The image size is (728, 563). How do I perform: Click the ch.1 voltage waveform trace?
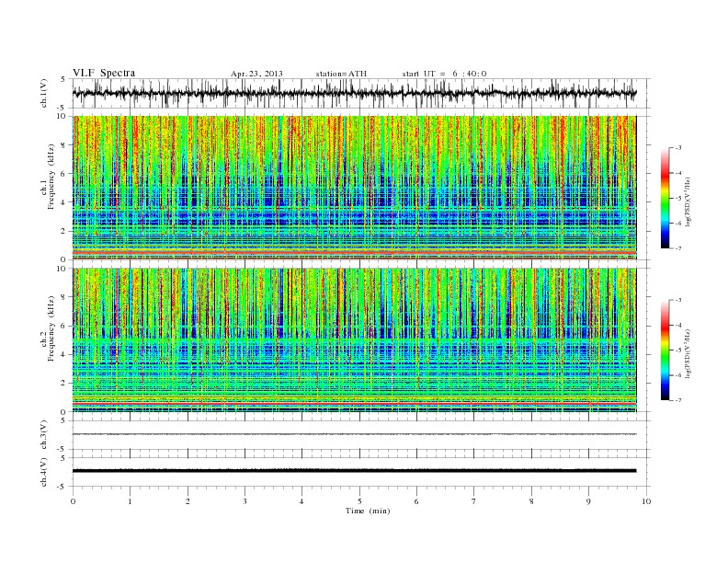(354, 93)
